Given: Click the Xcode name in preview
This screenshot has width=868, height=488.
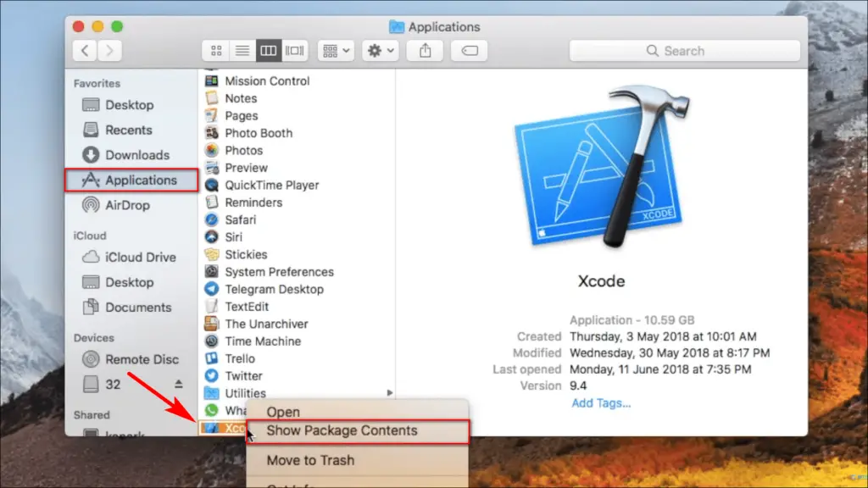Looking at the screenshot, I should pyautogui.click(x=601, y=281).
